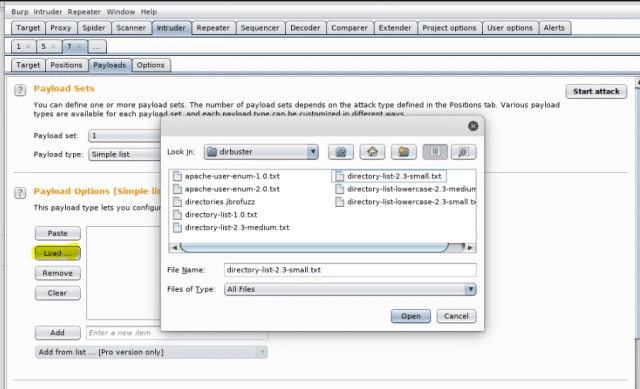Click the Start attack button

pyautogui.click(x=596, y=91)
